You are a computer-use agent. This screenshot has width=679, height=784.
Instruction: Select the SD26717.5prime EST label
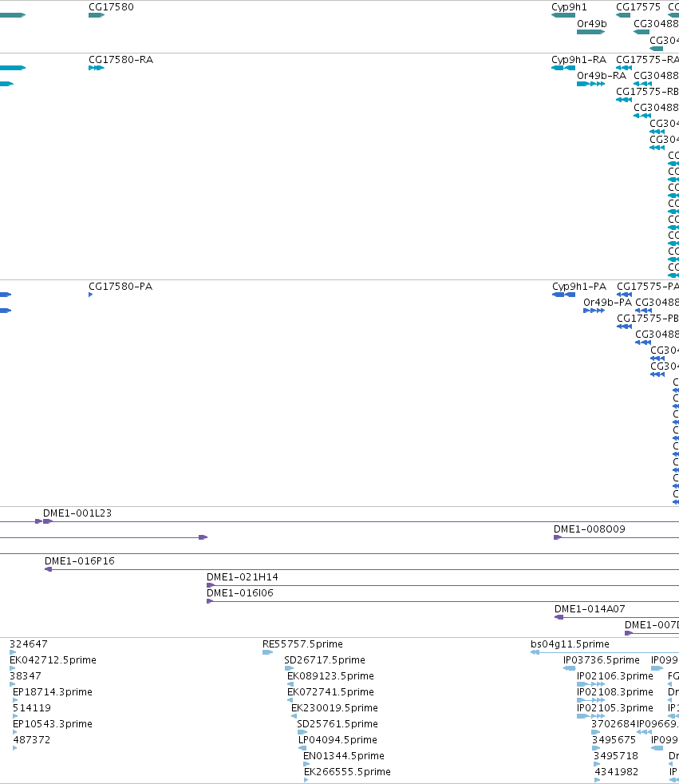[325, 660]
